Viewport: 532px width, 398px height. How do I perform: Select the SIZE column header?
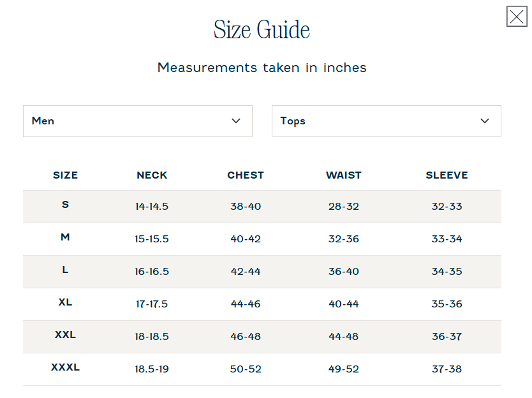[66, 175]
